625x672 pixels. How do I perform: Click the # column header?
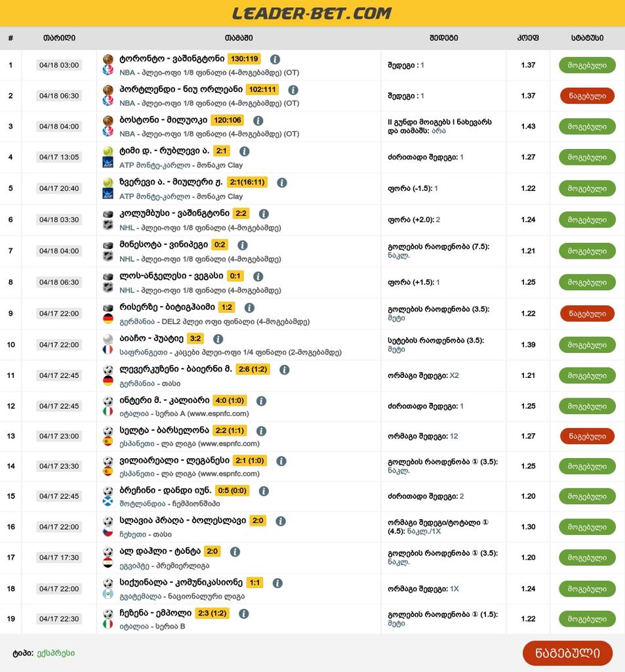[10, 38]
